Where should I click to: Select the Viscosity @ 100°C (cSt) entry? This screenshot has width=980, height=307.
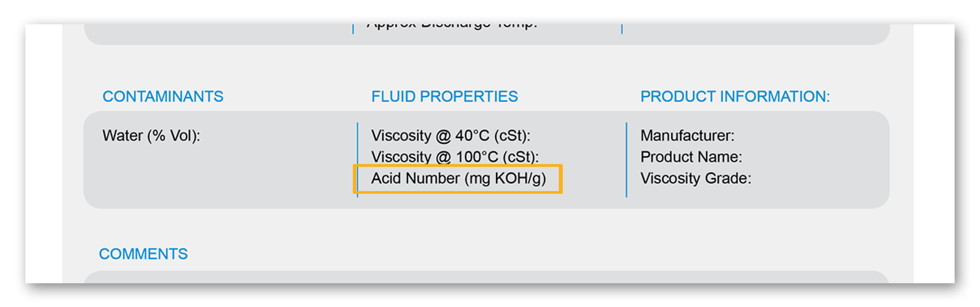(455, 157)
